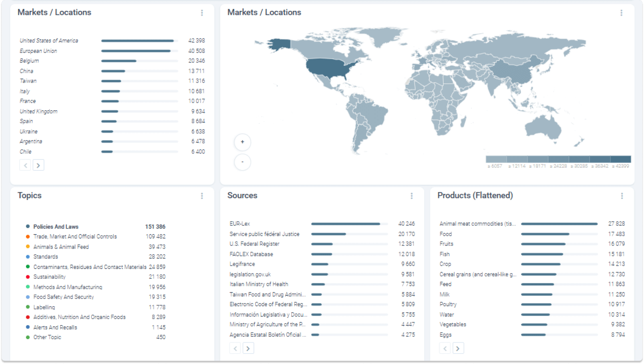
Task: Open the Products (Flattened) panel options menu
Action: (x=622, y=196)
